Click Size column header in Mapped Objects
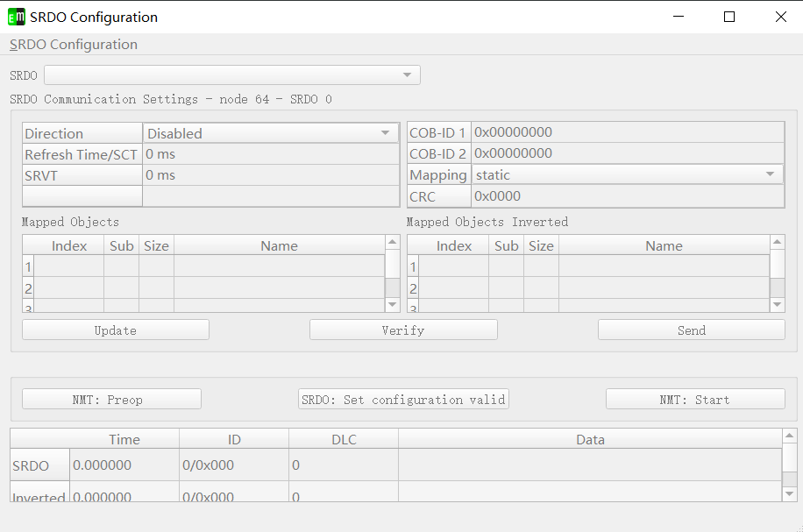The height and width of the screenshot is (532, 803). 156,245
